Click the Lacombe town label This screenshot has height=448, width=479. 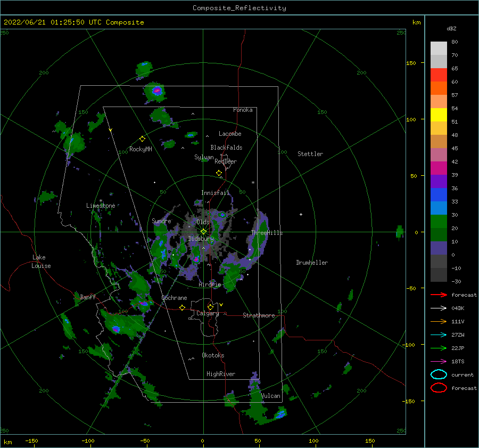[x=230, y=134]
